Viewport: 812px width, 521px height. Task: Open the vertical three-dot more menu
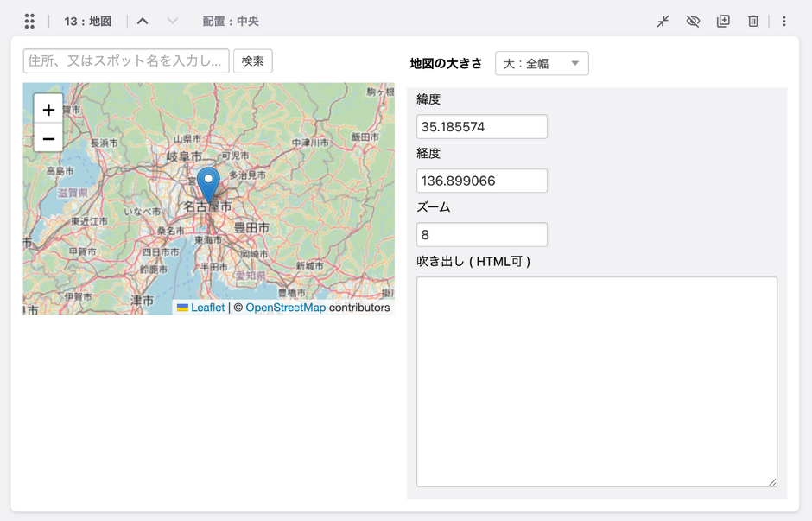click(x=784, y=21)
